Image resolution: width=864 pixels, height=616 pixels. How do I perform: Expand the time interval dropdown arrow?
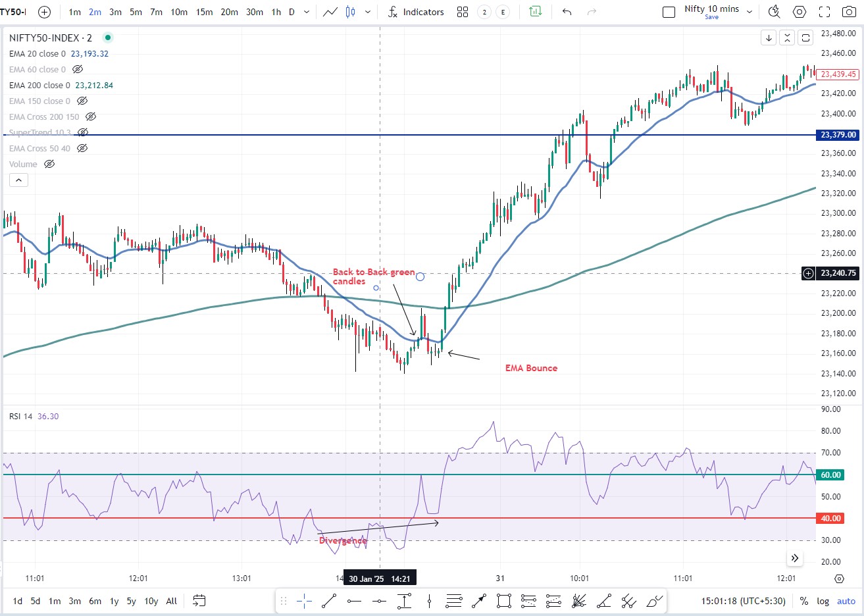tap(307, 12)
